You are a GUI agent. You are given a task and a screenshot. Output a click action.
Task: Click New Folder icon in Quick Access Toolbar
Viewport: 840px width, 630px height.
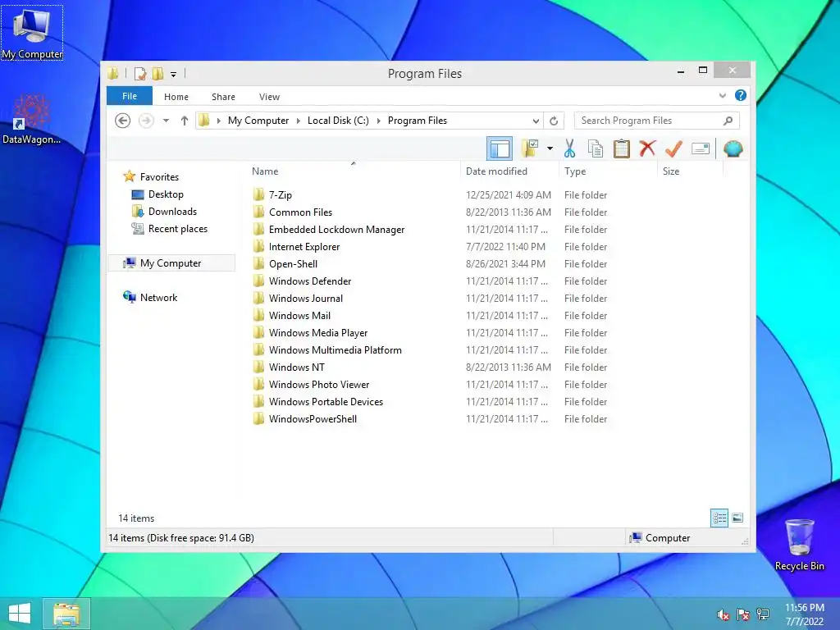[x=157, y=74]
